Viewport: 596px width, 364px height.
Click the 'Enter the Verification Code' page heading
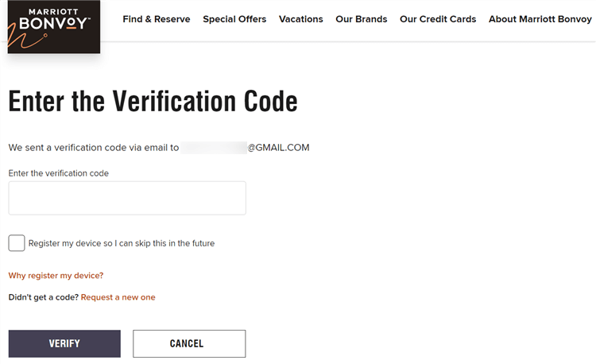pos(153,102)
